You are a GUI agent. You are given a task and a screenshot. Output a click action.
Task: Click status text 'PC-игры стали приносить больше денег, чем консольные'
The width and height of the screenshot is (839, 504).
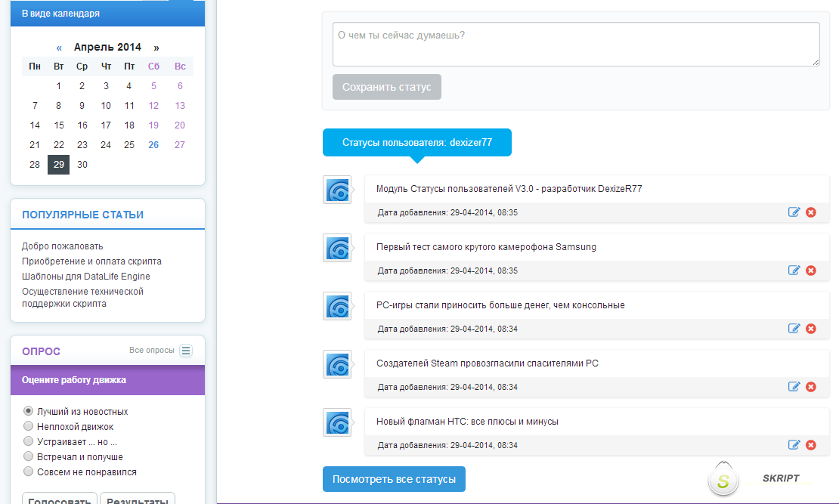pyautogui.click(x=500, y=305)
